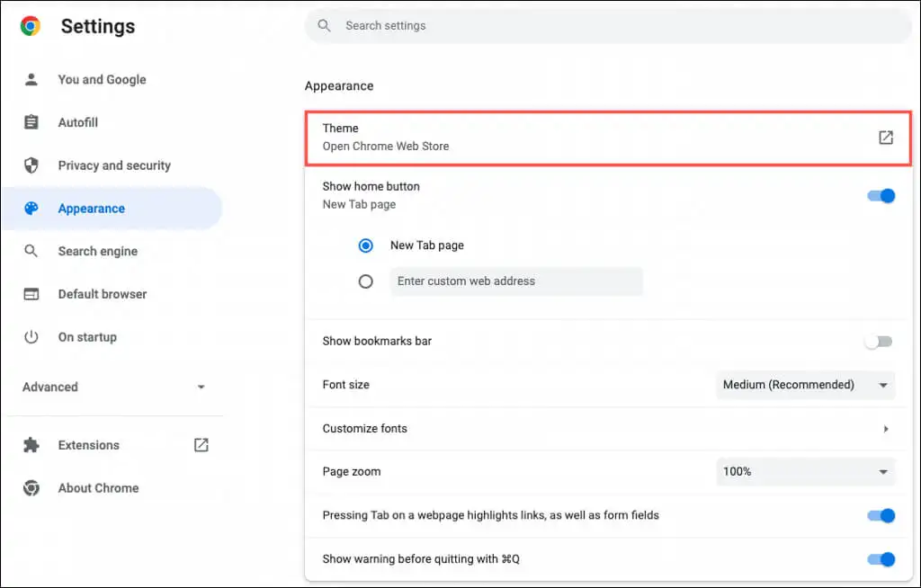
Task: Click the Chrome icon beside About Chrome
Action: point(31,488)
